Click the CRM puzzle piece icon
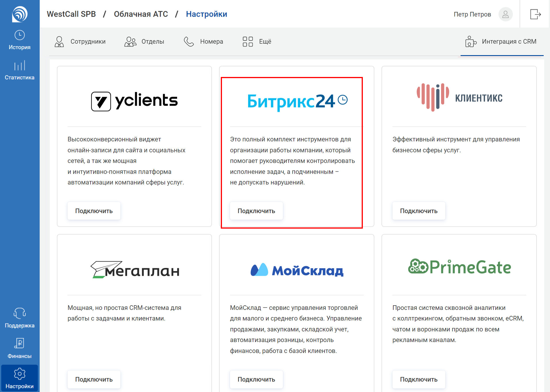Screen dimensions: 550x392 [x=471, y=42]
